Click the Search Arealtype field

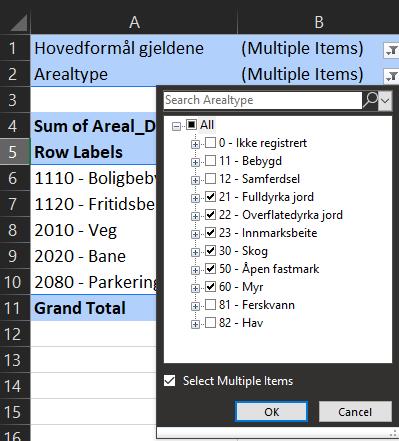coord(263,100)
